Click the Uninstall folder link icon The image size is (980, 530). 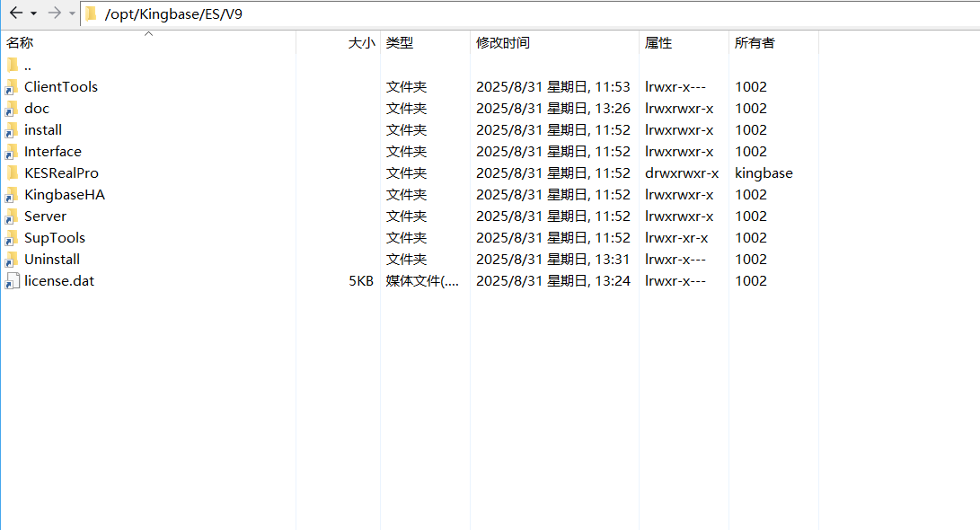click(x=12, y=260)
